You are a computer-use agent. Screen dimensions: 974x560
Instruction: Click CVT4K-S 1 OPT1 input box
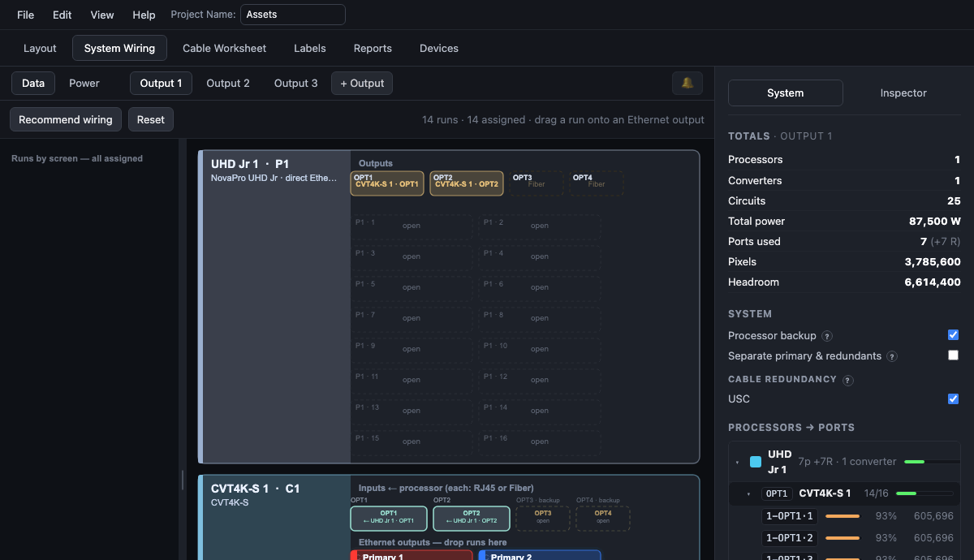pyautogui.click(x=388, y=519)
